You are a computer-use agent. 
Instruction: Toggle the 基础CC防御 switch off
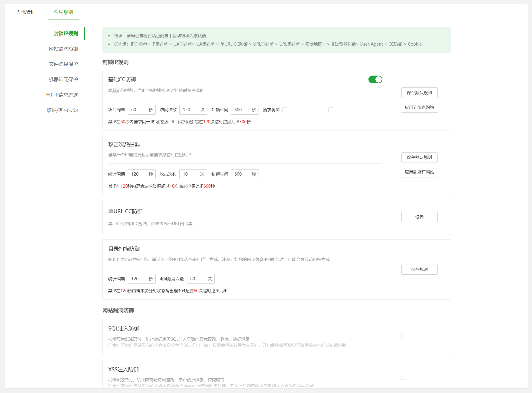coord(375,80)
